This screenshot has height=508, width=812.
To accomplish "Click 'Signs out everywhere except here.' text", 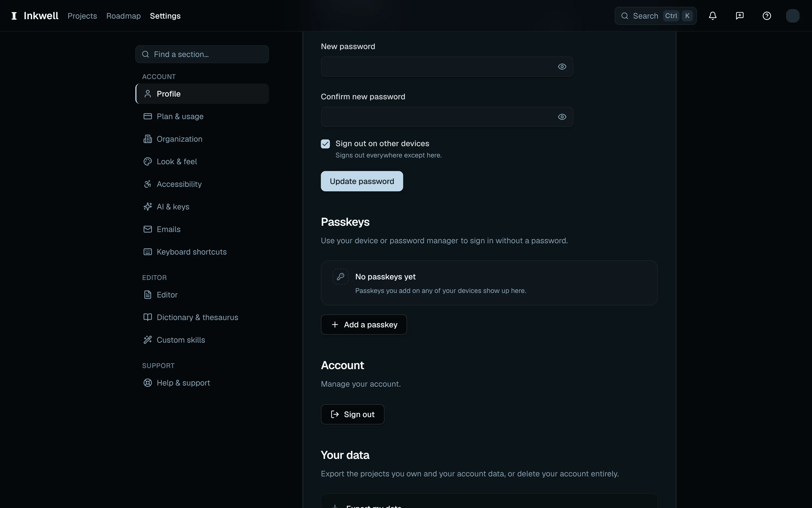I will pyautogui.click(x=389, y=155).
